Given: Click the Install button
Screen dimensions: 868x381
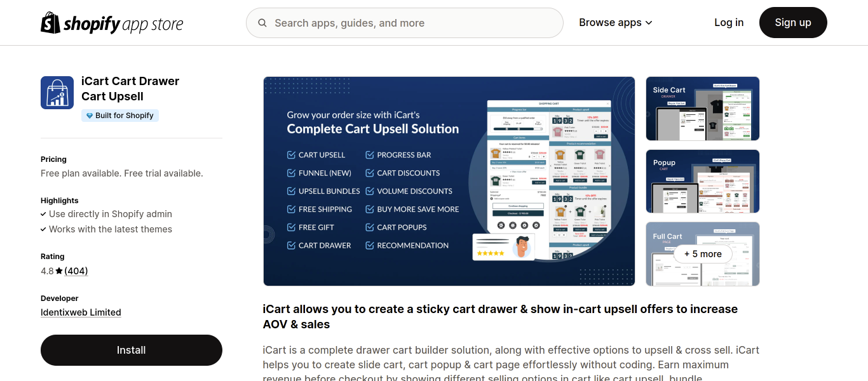Looking at the screenshot, I should (131, 350).
